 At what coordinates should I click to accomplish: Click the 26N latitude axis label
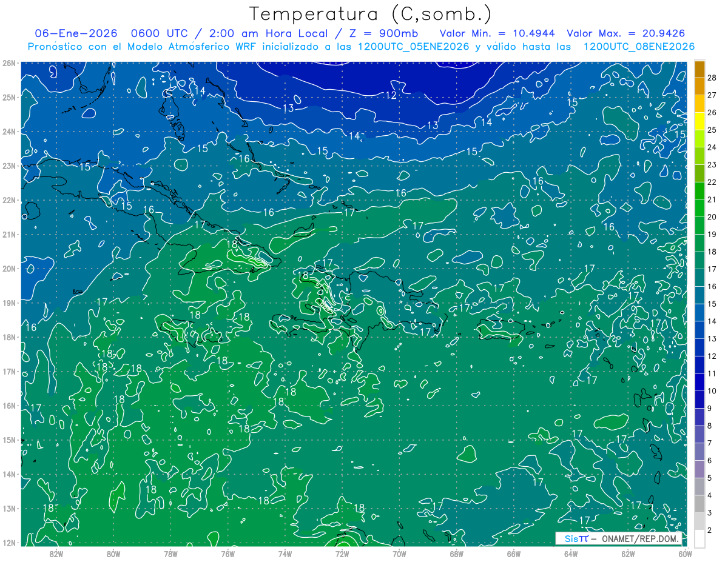click(8, 63)
